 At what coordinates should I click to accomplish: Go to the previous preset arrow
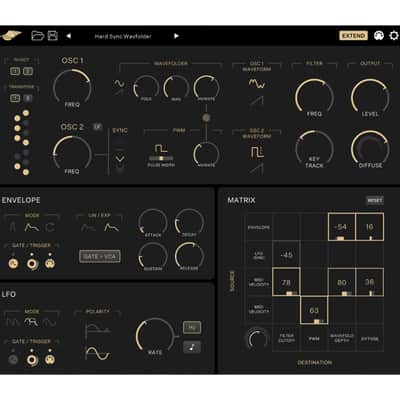tap(69, 36)
